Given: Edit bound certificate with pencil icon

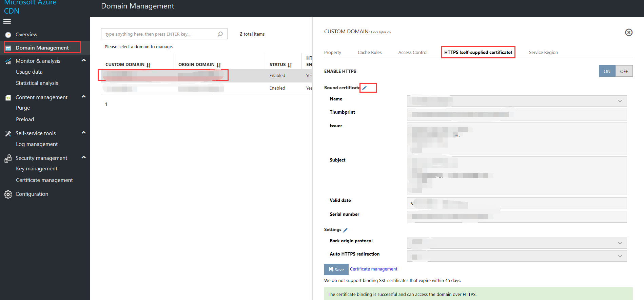Looking at the screenshot, I should pyautogui.click(x=365, y=88).
